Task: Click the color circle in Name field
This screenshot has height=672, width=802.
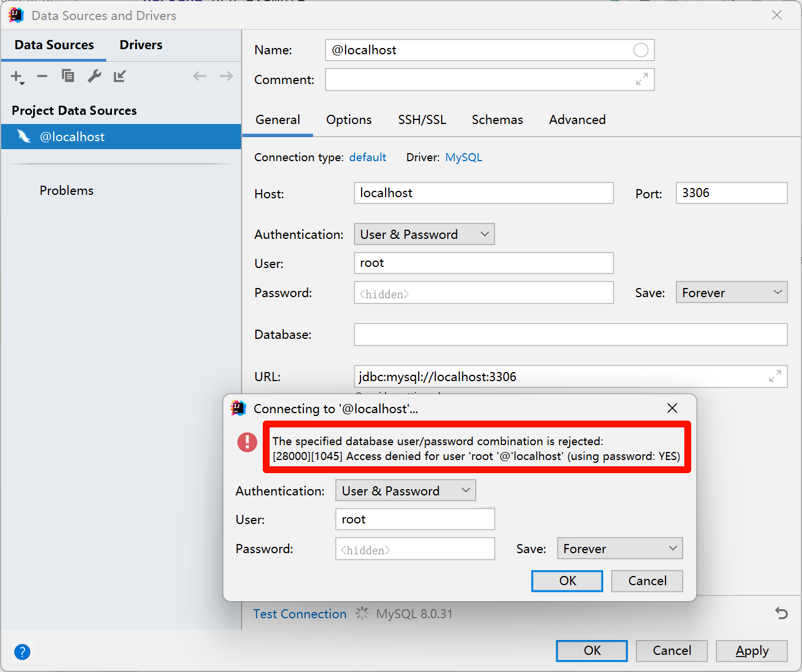Action: coord(641,50)
